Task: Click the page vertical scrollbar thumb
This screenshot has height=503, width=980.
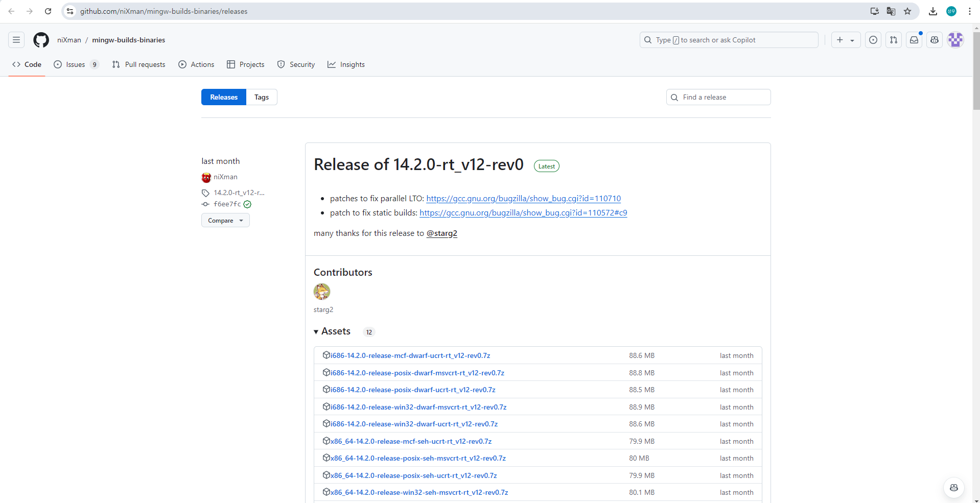Action: click(x=976, y=71)
